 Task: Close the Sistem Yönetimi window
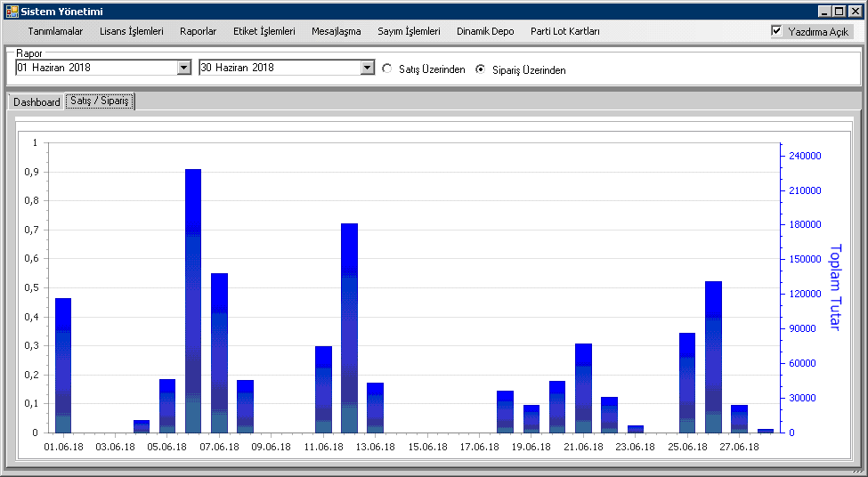point(855,11)
